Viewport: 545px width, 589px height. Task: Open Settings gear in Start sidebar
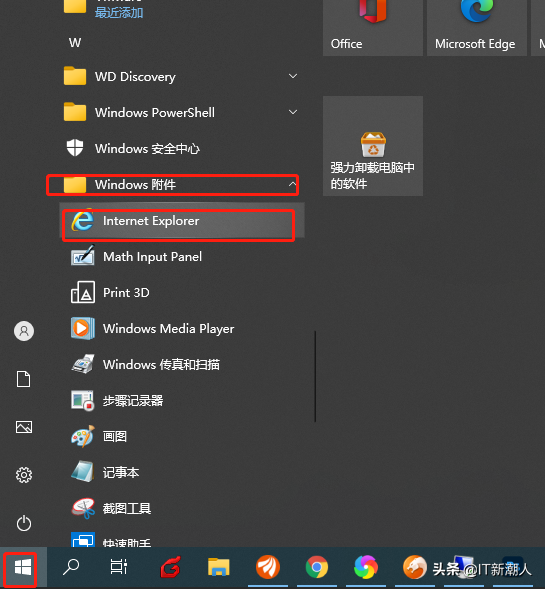click(24, 475)
